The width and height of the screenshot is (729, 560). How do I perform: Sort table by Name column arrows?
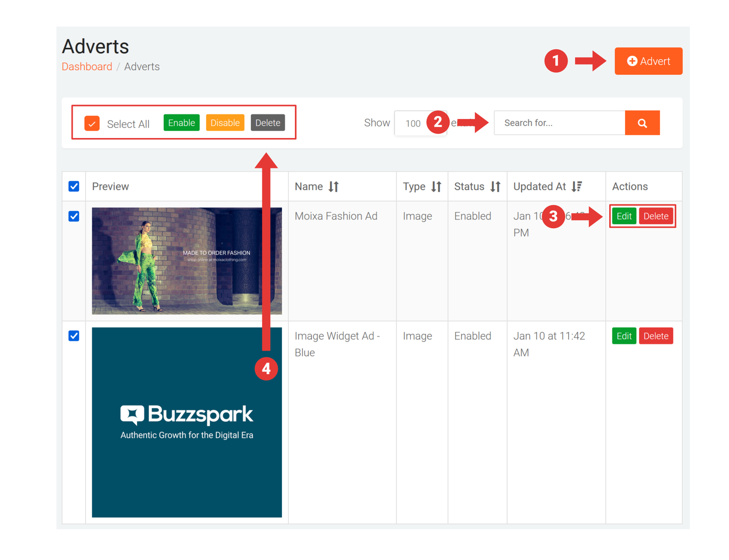click(x=334, y=187)
